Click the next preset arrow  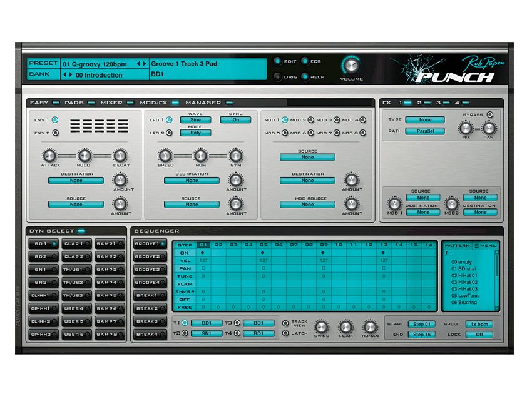145,64
